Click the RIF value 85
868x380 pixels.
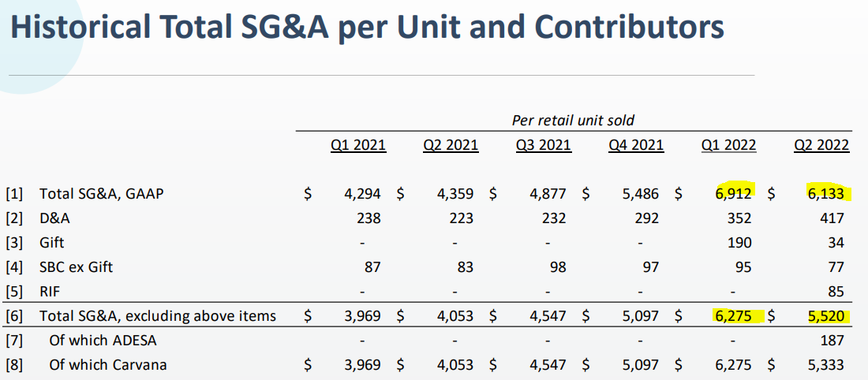pos(836,292)
